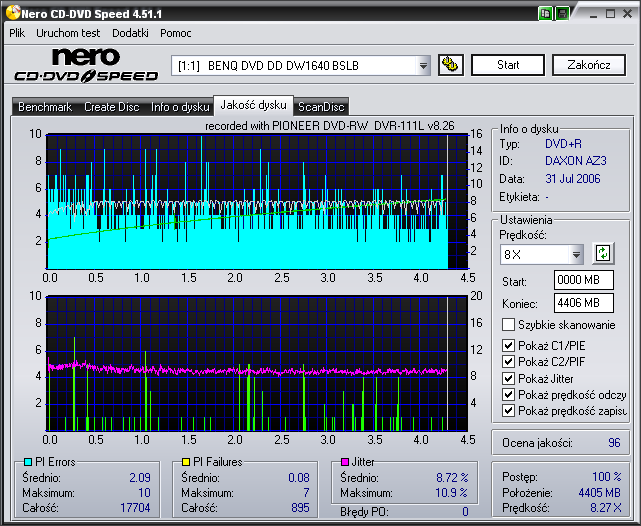
Task: Click the Prędkość value 8.27 X
Action: point(605,508)
